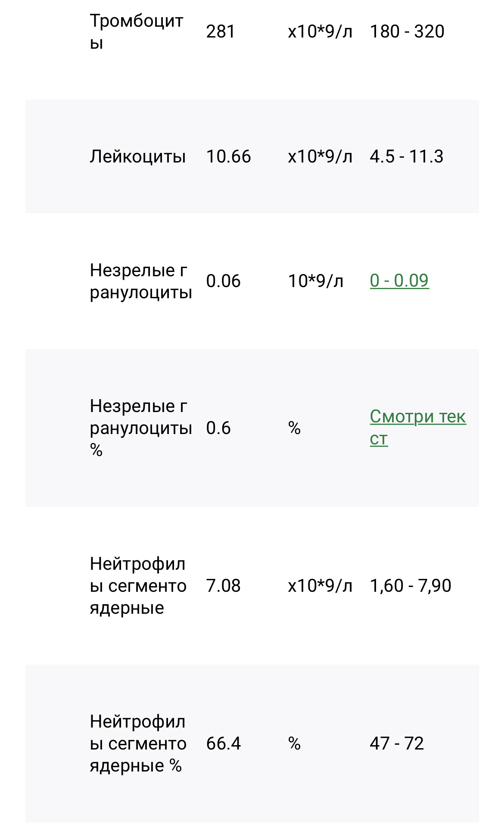The image size is (504, 834).
Task: Select the Лейкоциты row label
Action: tap(138, 156)
